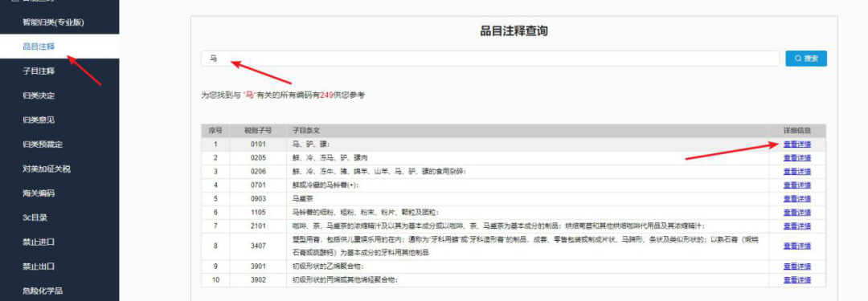Click the 0206 code cell
This screenshot has height=301, width=868.
(258, 172)
